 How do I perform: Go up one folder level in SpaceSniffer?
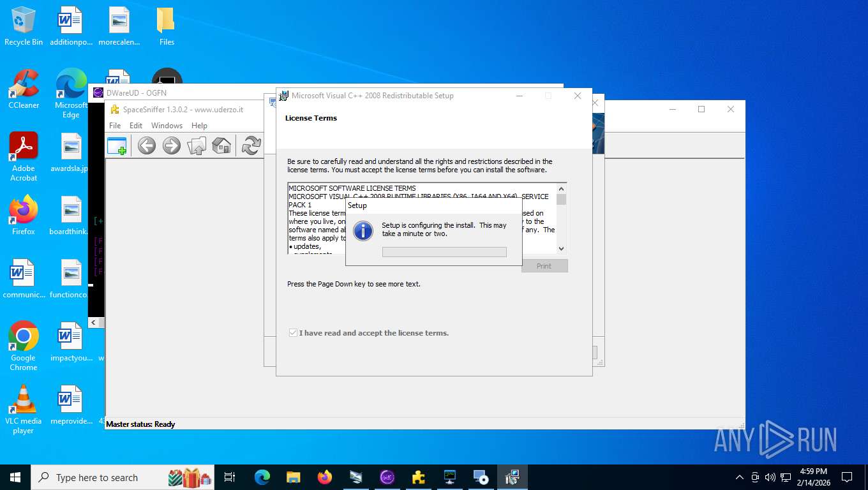pyautogui.click(x=197, y=145)
